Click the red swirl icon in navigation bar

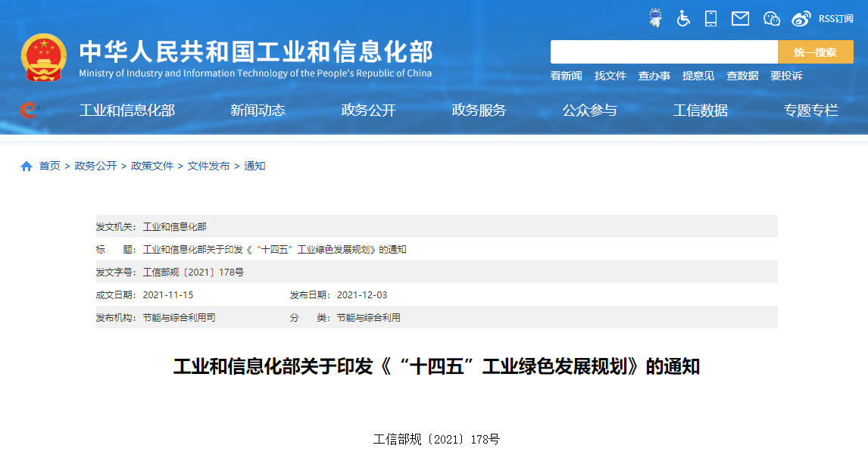click(x=28, y=111)
